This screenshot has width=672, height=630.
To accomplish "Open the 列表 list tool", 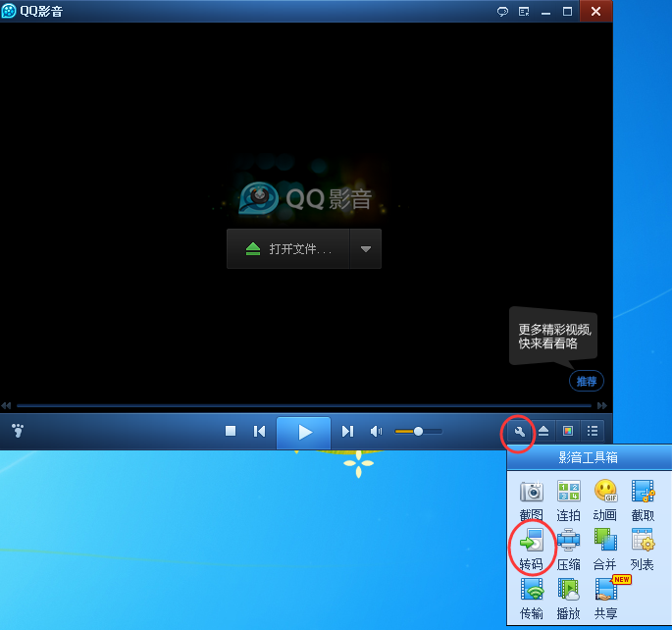I will coord(643,550).
